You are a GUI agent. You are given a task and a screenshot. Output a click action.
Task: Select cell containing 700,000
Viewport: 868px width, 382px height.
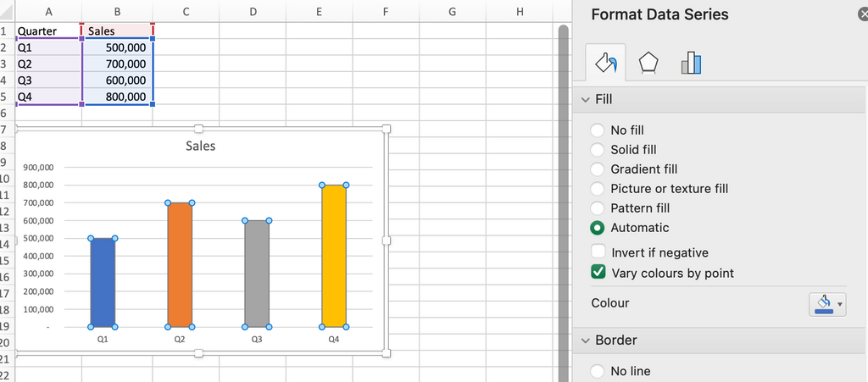[x=117, y=64]
